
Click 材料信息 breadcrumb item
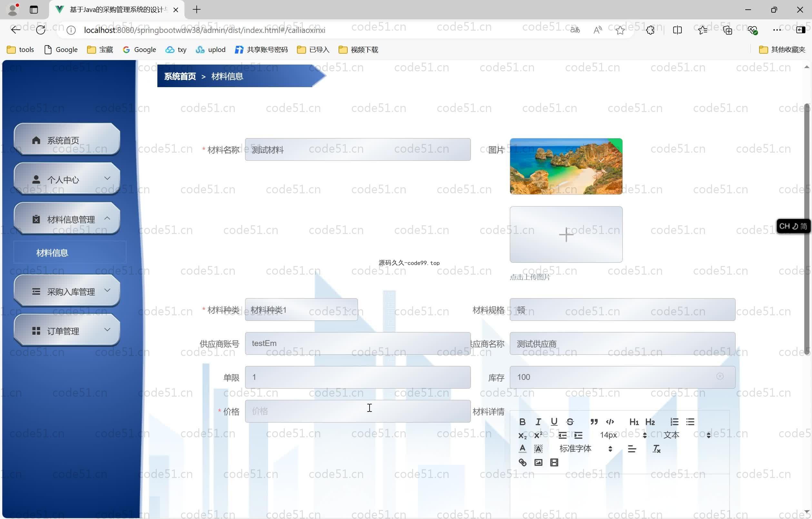click(227, 76)
